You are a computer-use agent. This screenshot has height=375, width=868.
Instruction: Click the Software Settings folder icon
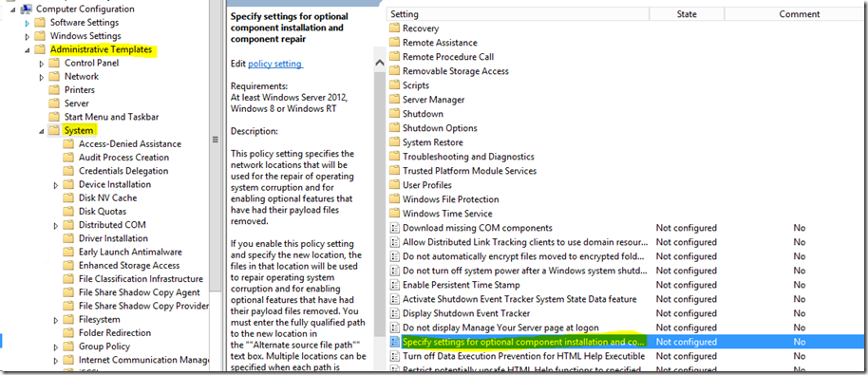[39, 23]
